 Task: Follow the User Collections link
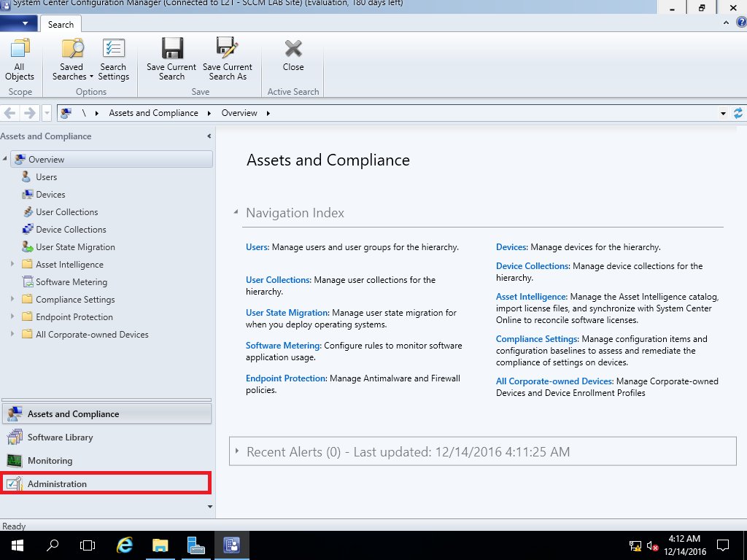278,280
